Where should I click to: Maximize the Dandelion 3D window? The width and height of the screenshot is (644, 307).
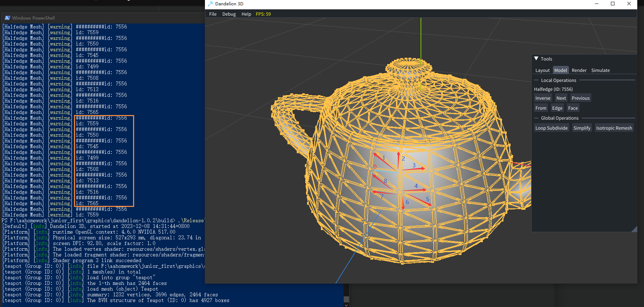point(613,4)
